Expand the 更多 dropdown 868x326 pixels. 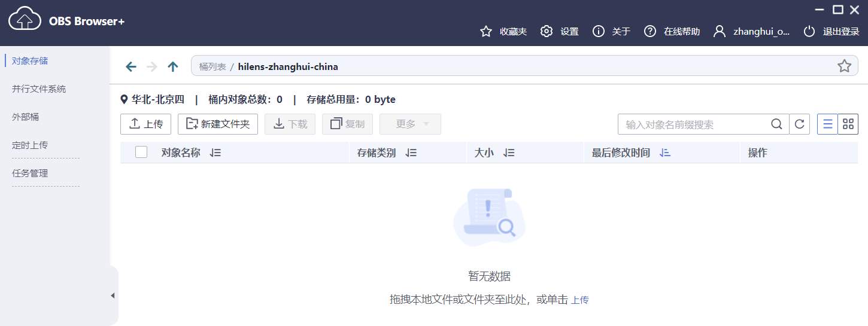pos(411,124)
